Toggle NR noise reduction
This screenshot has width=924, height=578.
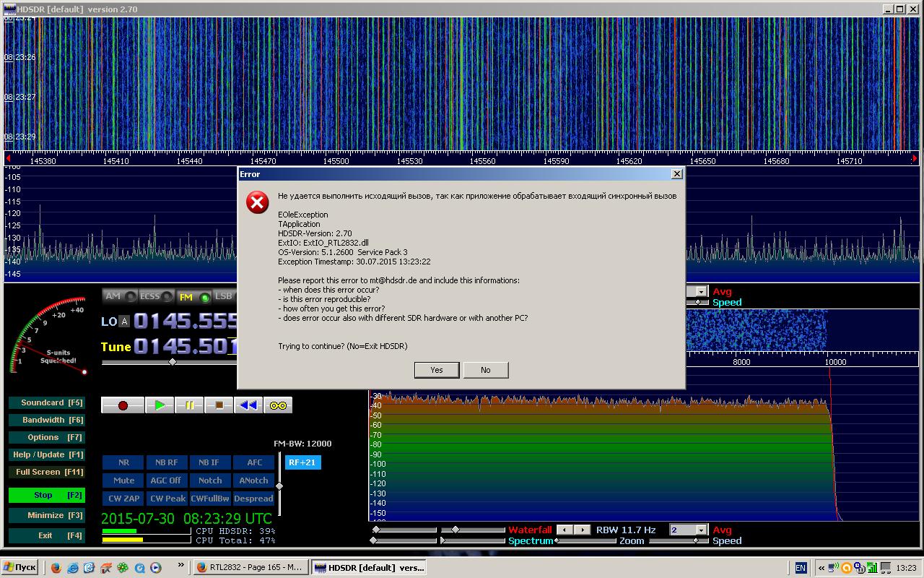pos(123,462)
